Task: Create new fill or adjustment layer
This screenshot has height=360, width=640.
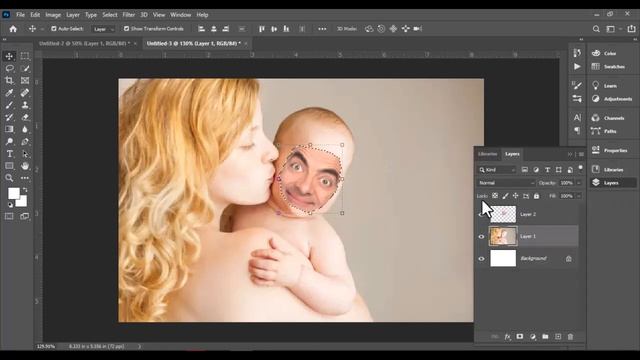Action: point(533,337)
